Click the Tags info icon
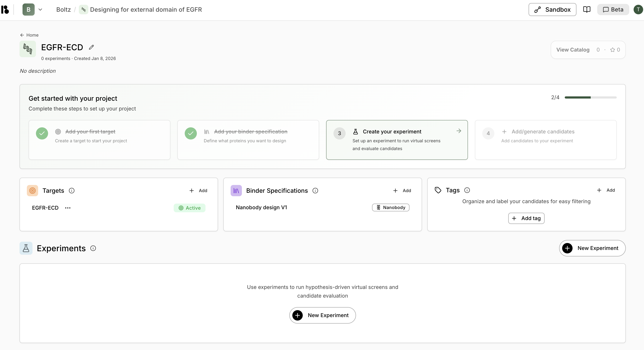644x350 pixels. point(467,190)
